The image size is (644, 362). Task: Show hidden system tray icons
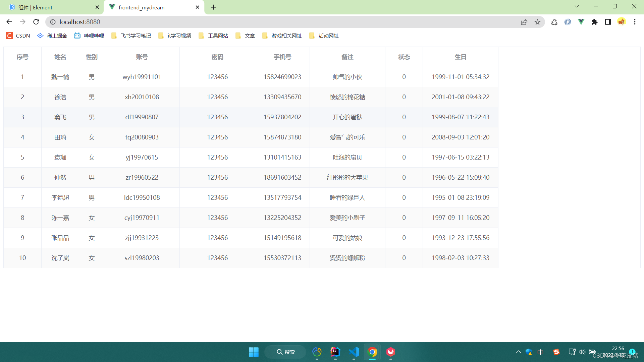tap(518, 352)
